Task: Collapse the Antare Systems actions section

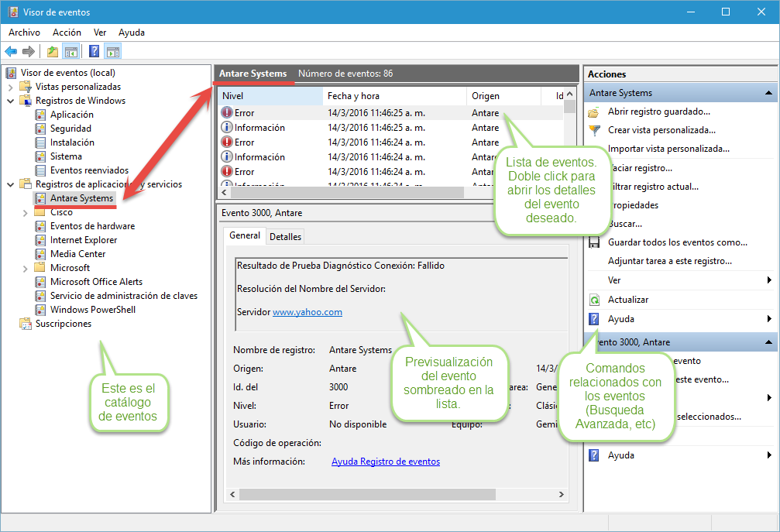Action: (x=768, y=93)
